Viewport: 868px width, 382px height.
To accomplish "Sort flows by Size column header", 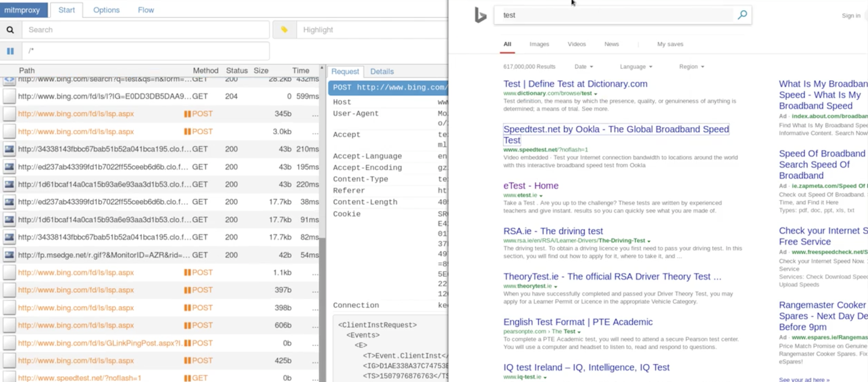I will point(261,70).
